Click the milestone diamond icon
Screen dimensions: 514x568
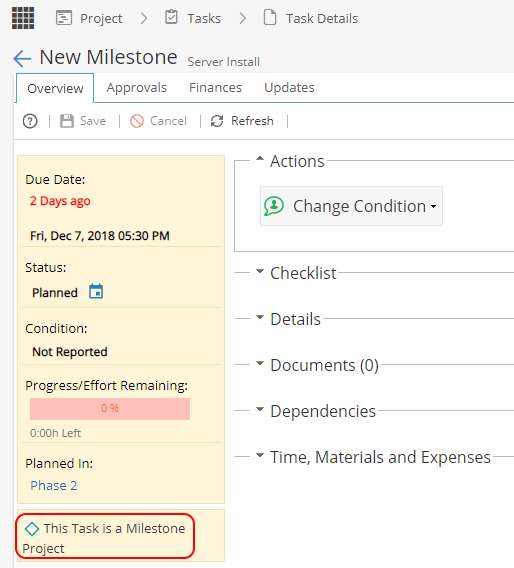coord(32,529)
